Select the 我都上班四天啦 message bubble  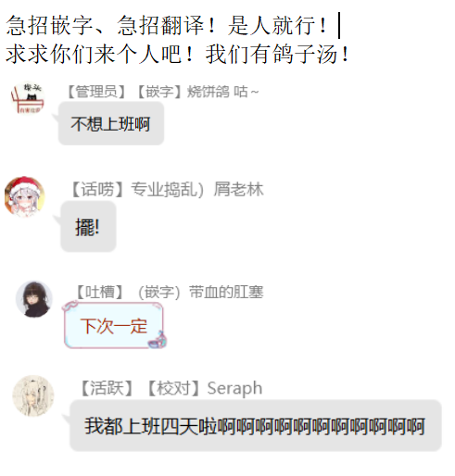[256, 426]
